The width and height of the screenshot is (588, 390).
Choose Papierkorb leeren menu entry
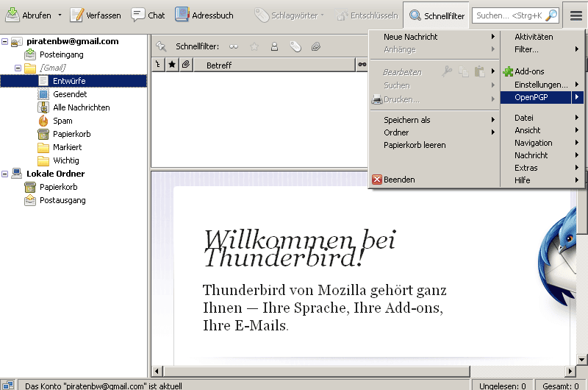point(434,145)
